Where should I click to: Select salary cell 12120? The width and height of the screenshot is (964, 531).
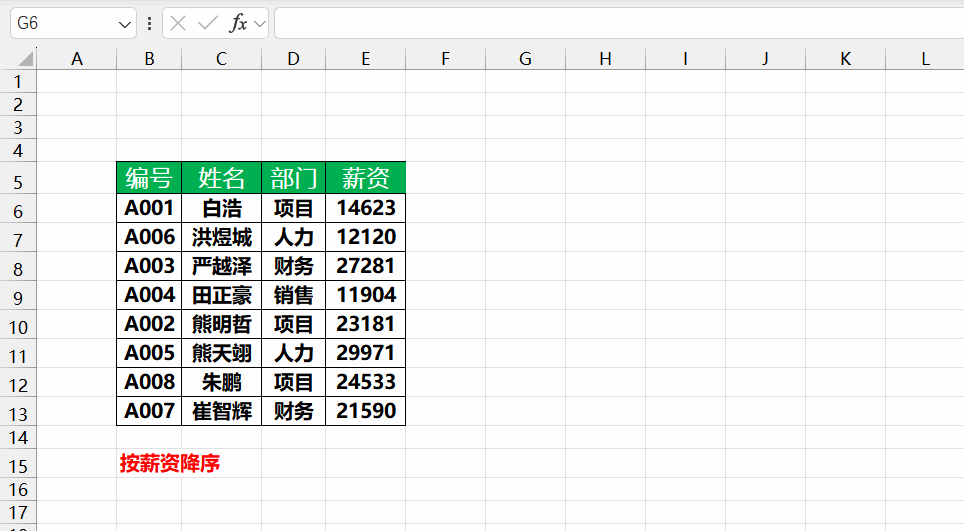(x=366, y=237)
